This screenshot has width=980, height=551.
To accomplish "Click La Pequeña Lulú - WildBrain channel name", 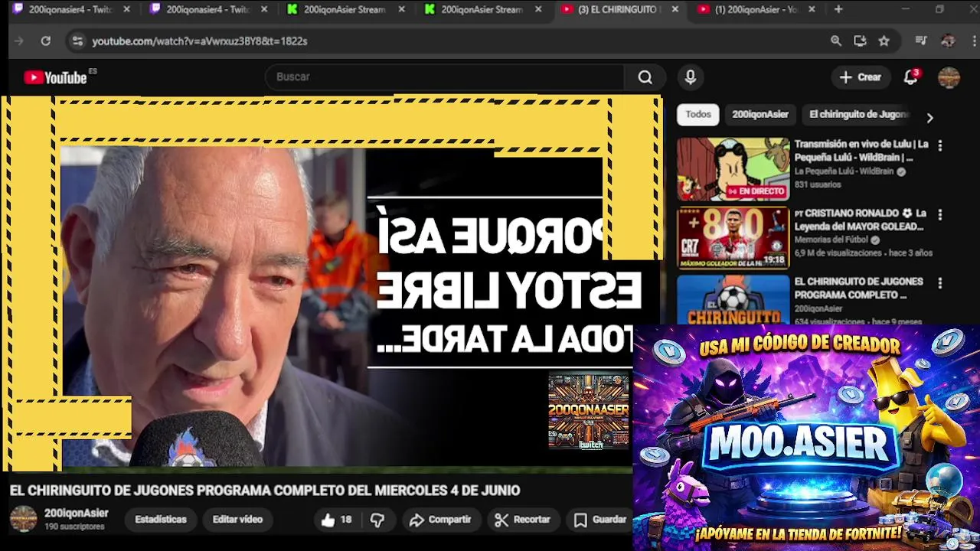I will tap(844, 171).
